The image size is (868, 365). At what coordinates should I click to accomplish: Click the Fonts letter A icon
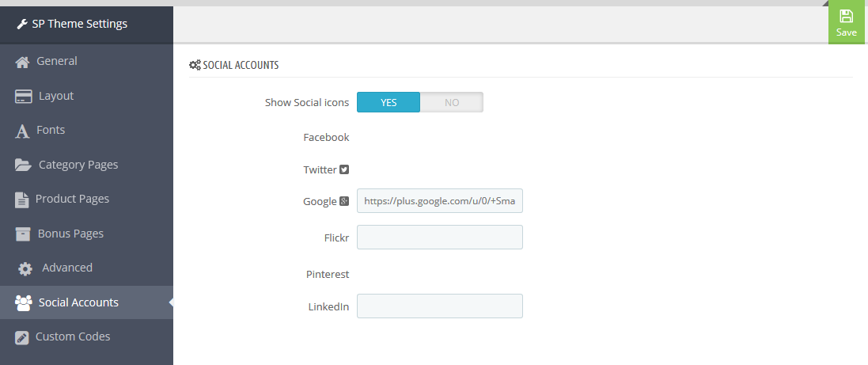[x=22, y=131]
